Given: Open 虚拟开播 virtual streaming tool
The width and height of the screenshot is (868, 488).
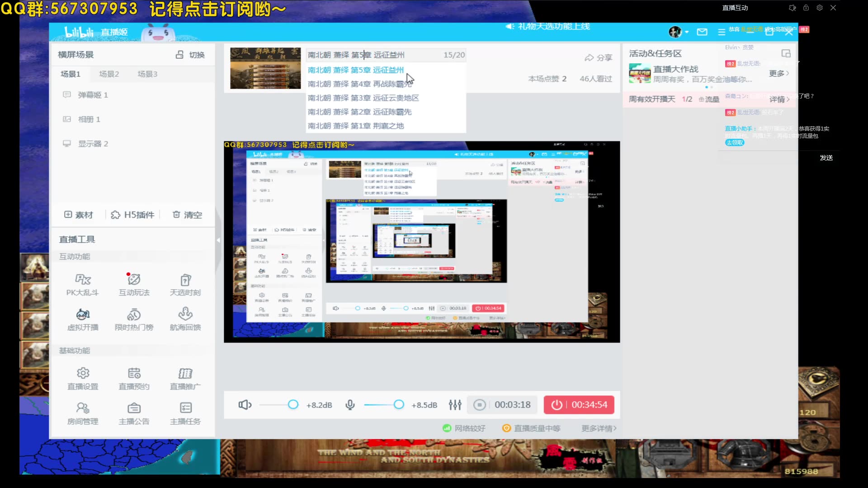Looking at the screenshot, I should 83,319.
